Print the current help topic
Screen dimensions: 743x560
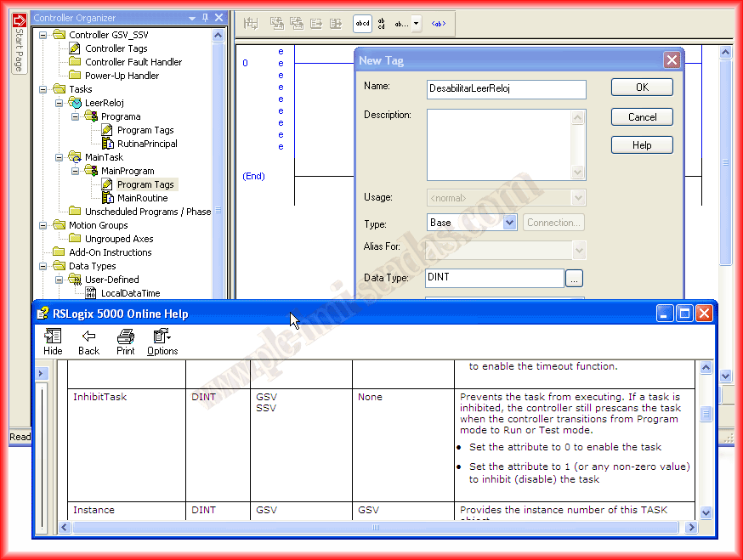[125, 342]
